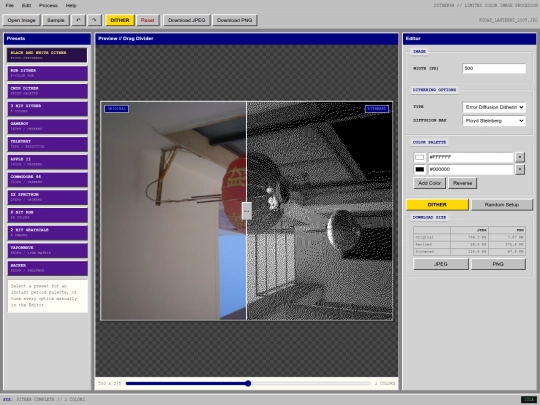
Task: Open the Help menu
Action: (x=71, y=6)
